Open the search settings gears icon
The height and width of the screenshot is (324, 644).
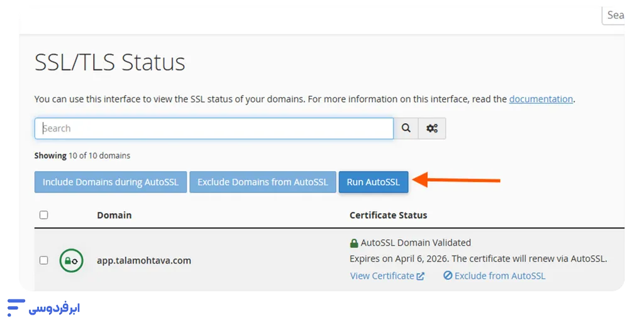(x=431, y=128)
